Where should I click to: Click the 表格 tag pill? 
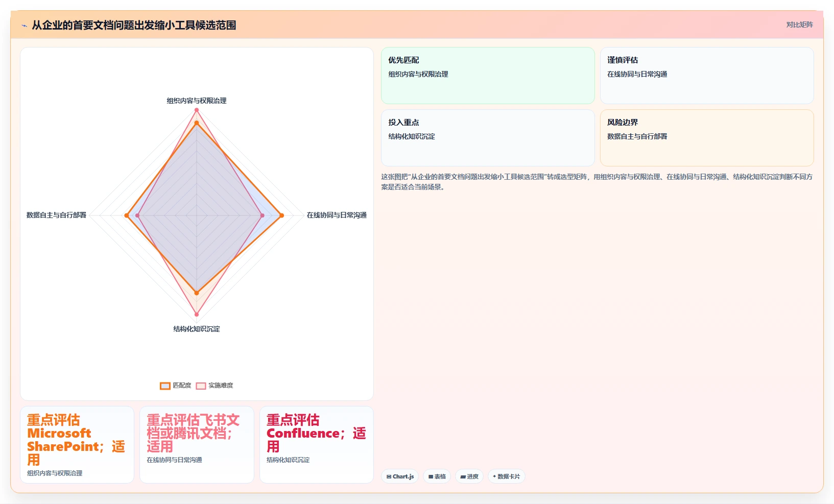tap(437, 476)
